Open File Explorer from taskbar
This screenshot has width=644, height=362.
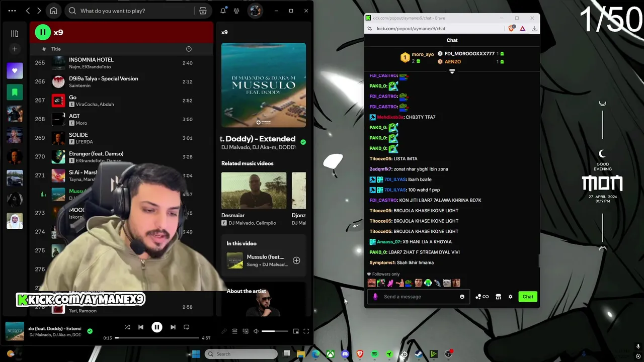coord(301,354)
